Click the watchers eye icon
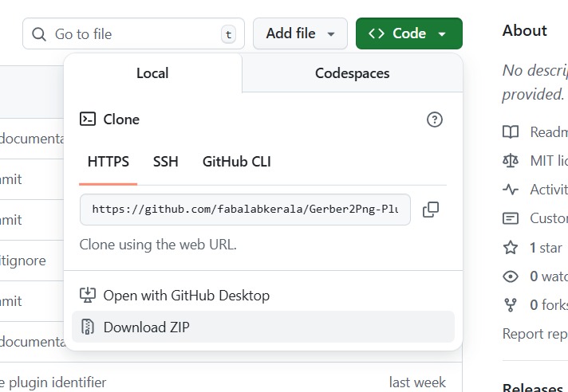The width and height of the screenshot is (568, 392). coord(511,276)
